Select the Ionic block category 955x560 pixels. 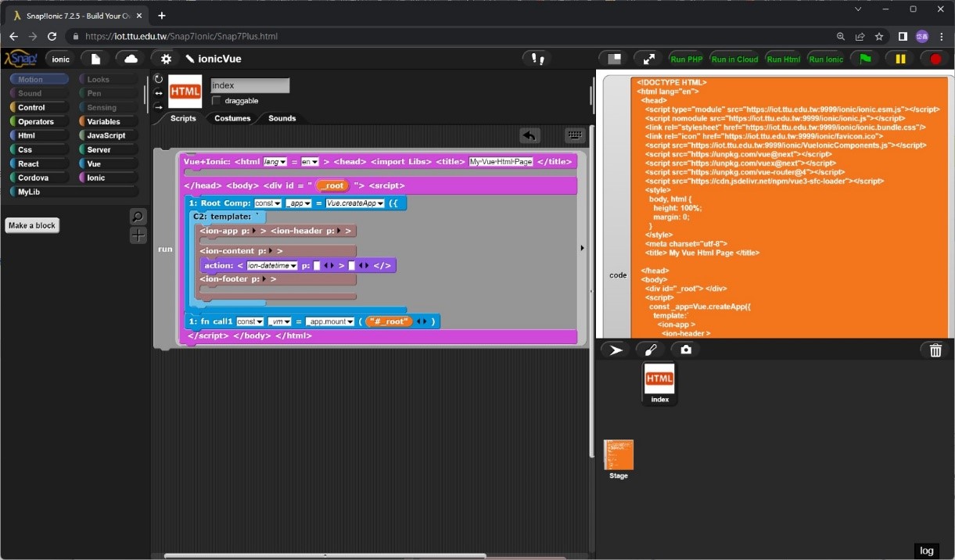pyautogui.click(x=108, y=178)
